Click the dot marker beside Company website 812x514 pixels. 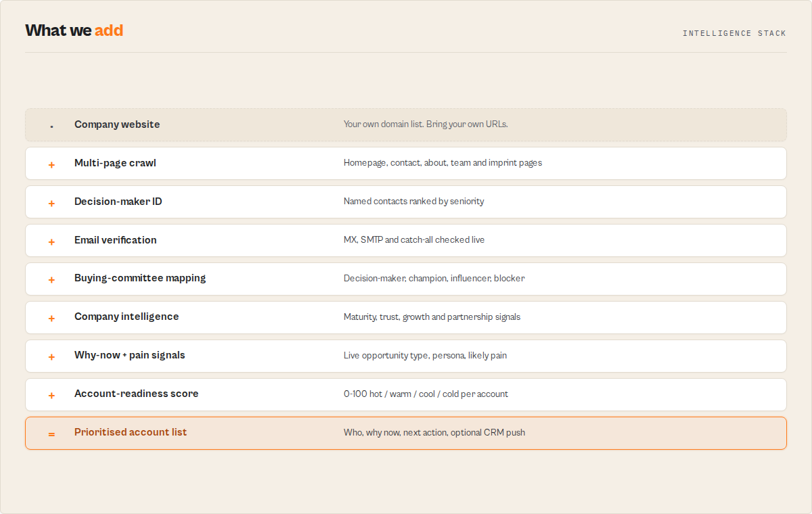(51, 127)
